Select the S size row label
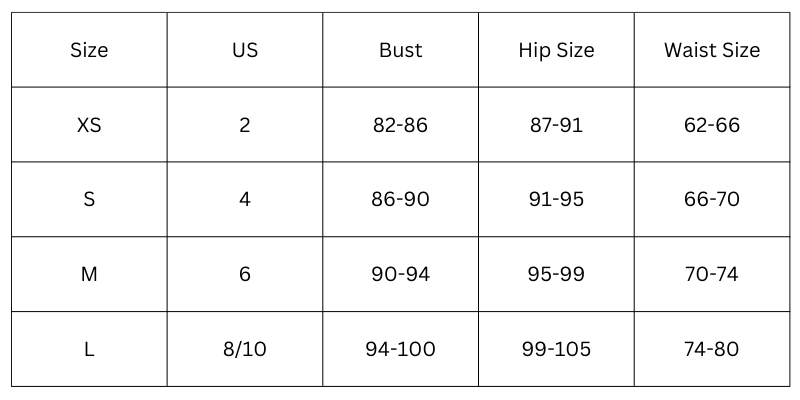The width and height of the screenshot is (800, 400). coord(89,199)
